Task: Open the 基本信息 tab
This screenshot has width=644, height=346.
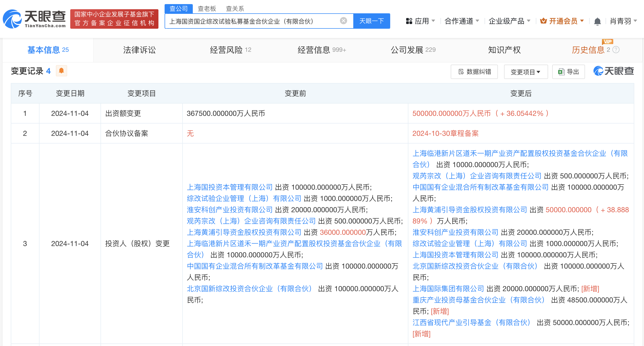Action: click(x=48, y=50)
